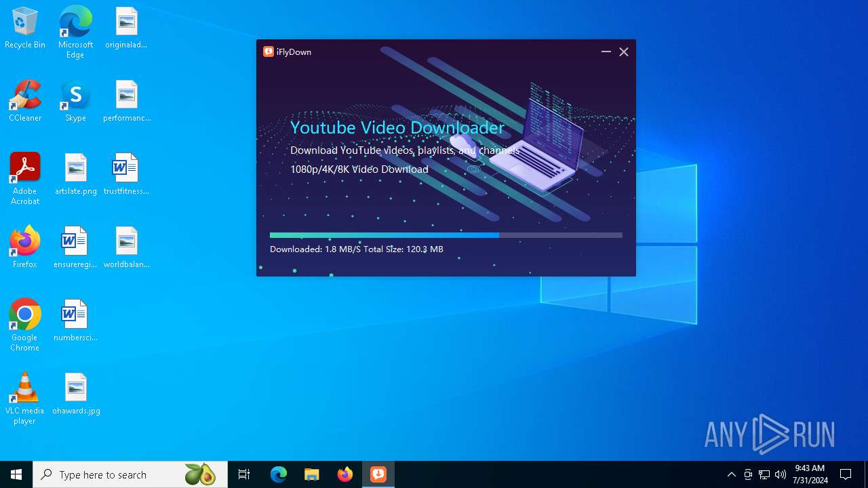Select the originalad... image file

coord(126,28)
